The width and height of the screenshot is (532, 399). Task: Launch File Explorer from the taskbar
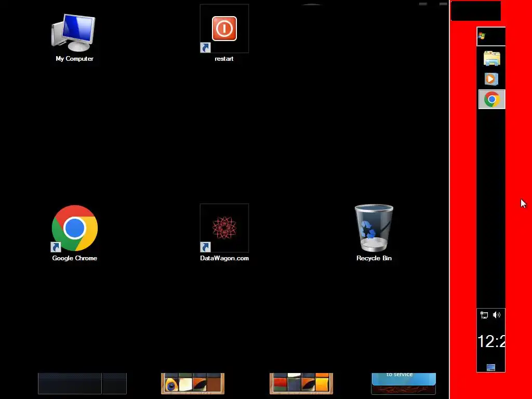pos(491,58)
